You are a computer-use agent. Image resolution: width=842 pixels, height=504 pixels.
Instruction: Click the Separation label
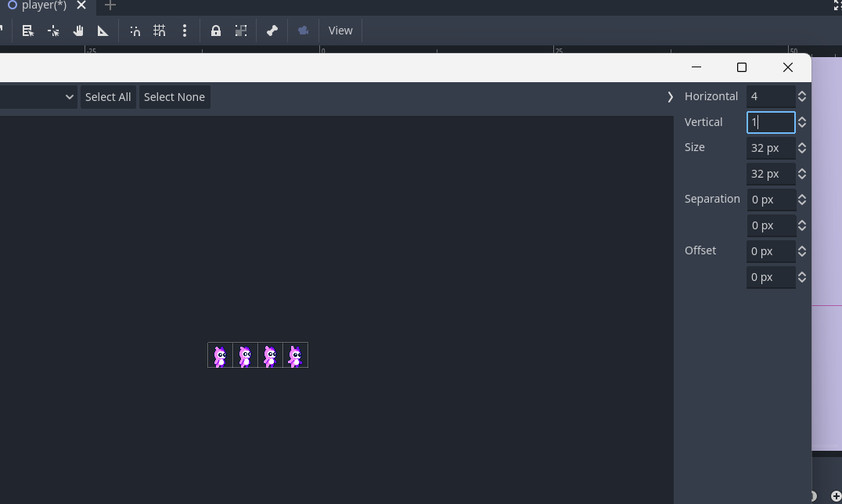pyautogui.click(x=712, y=199)
